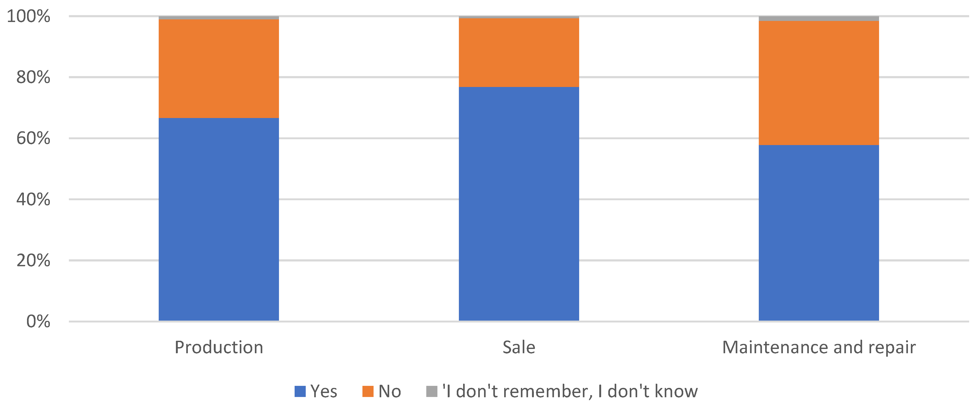
Task: Select orange segment of Maintenance and repair bar
Action: 818,83
